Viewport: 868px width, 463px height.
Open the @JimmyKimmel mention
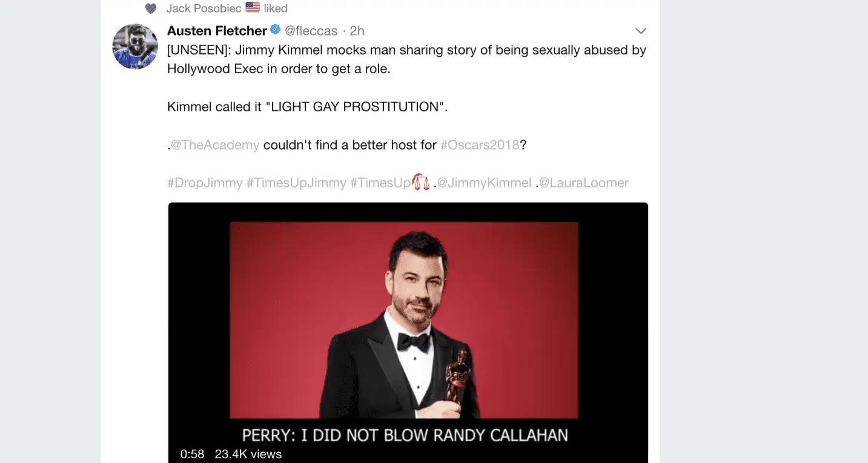click(x=484, y=183)
